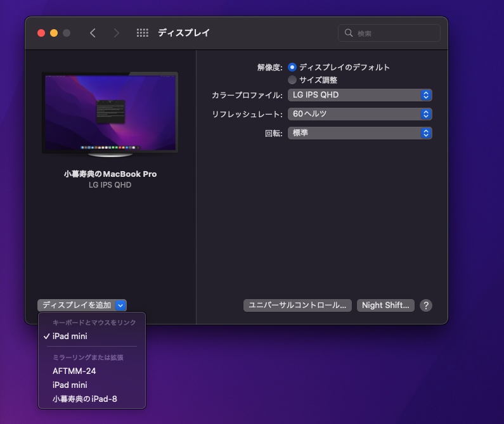Click the help question mark button

pyautogui.click(x=426, y=305)
